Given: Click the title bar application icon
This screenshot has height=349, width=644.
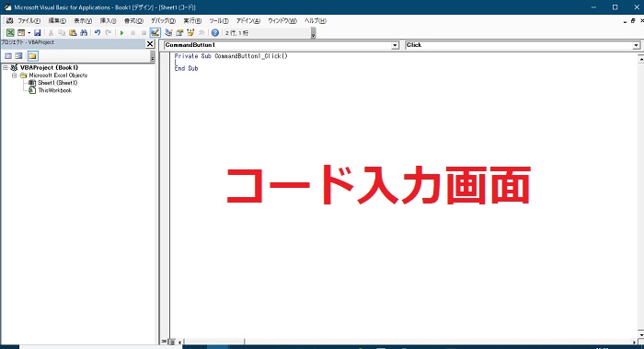Looking at the screenshot, I should click(7, 7).
